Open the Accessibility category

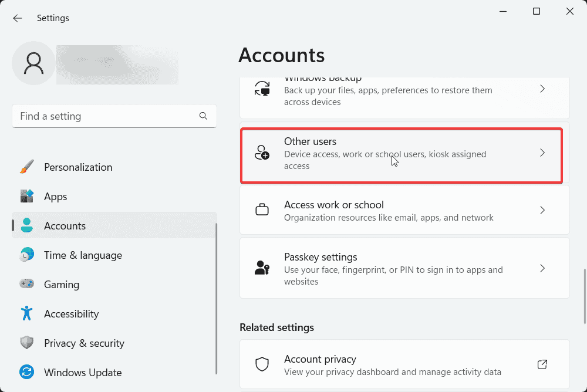(x=114, y=313)
